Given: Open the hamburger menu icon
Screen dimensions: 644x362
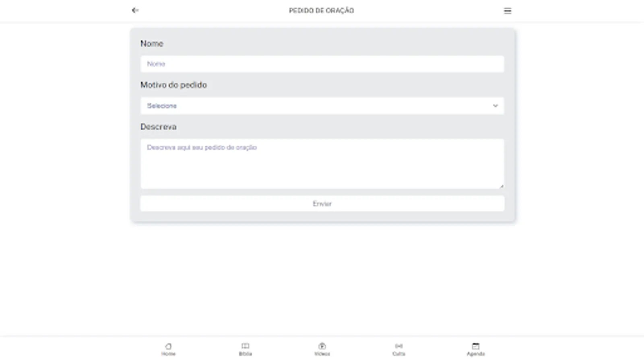Looking at the screenshot, I should click(x=508, y=11).
